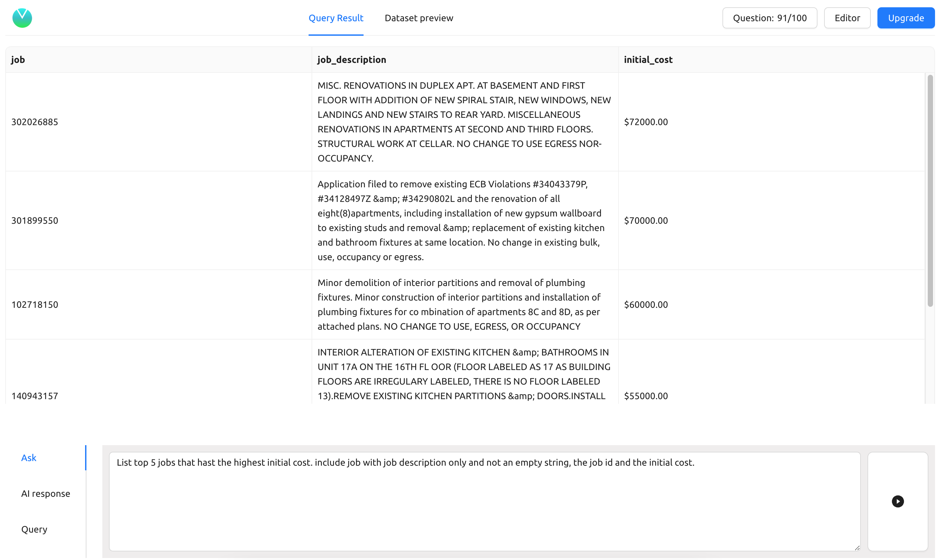Select the $70000.00 cost cell
This screenshot has width=939, height=560.
[645, 220]
